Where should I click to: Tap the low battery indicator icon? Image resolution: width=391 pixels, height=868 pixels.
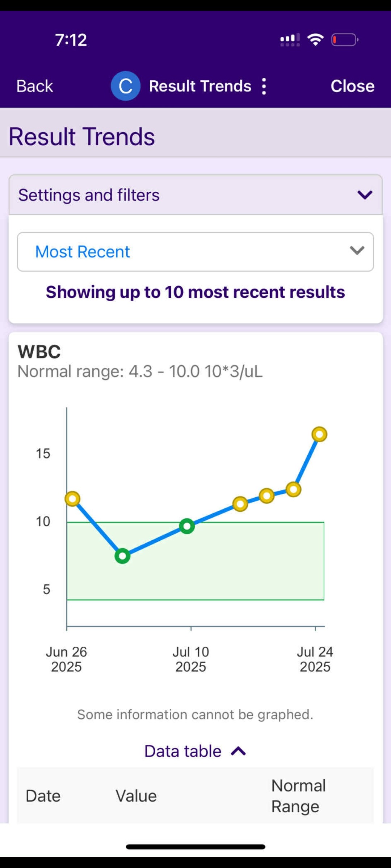344,39
